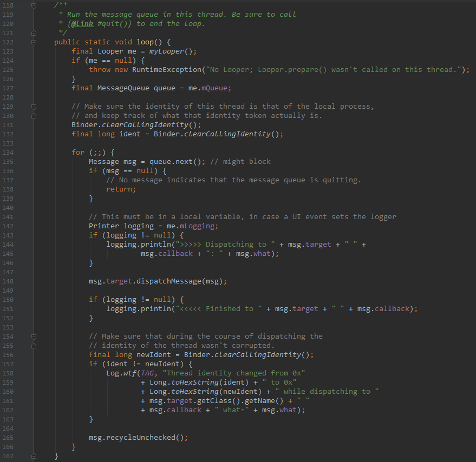Click msg.callback on line 145
Screen dimensions: 476x462
167,253
